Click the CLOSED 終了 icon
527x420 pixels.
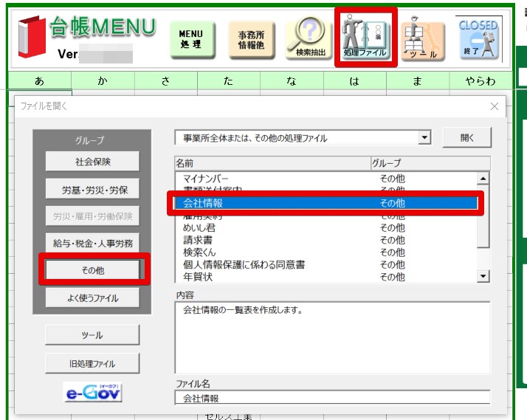coord(478,39)
